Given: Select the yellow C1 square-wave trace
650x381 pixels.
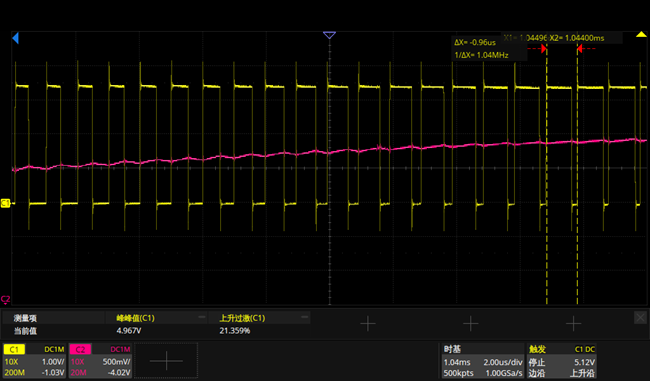Looking at the screenshot, I should pyautogui.click(x=329, y=145).
